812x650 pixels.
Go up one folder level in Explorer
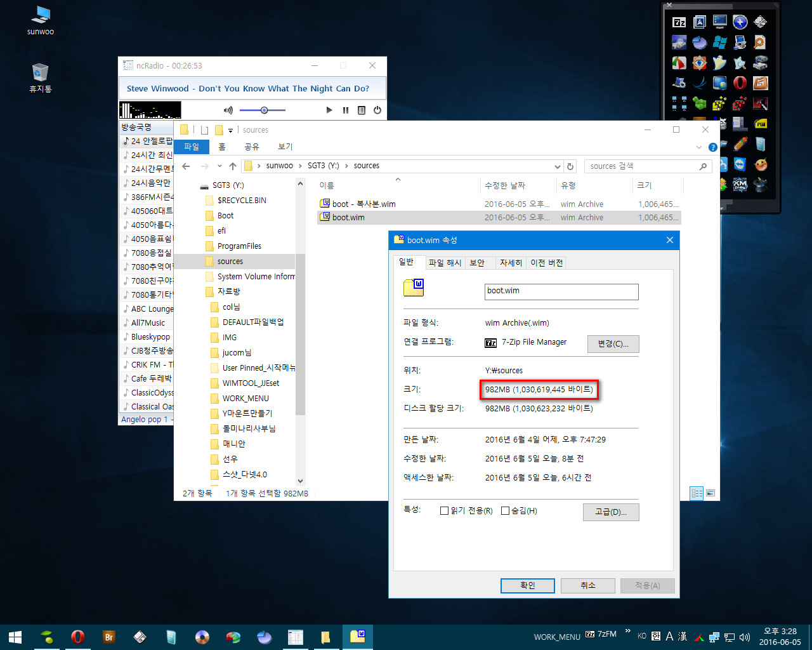coord(233,166)
